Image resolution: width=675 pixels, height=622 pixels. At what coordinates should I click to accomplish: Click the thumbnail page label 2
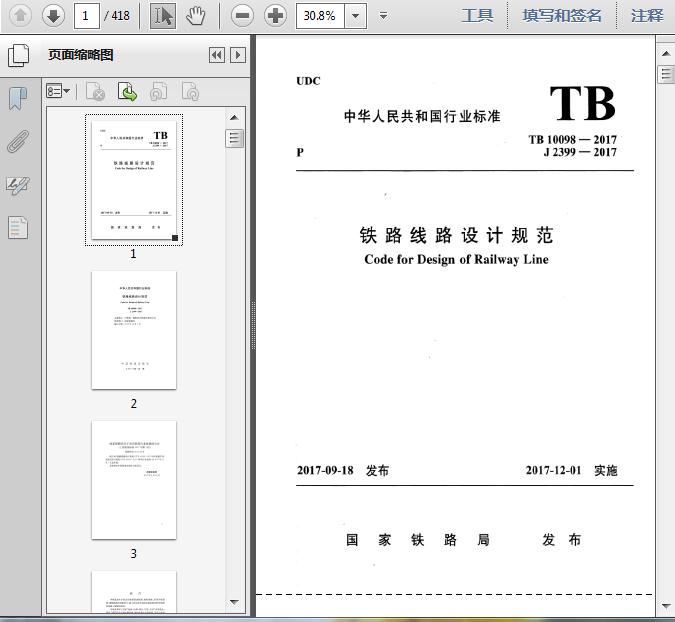pos(134,403)
